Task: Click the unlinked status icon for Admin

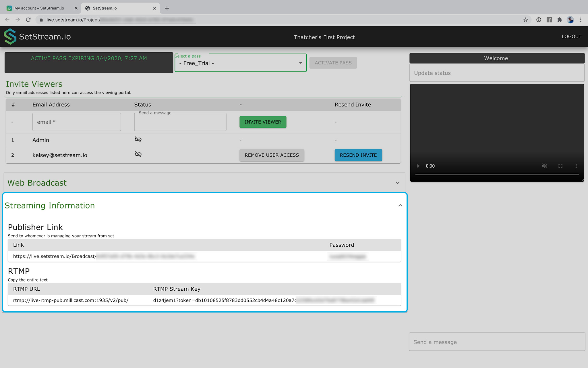Action: (138, 139)
